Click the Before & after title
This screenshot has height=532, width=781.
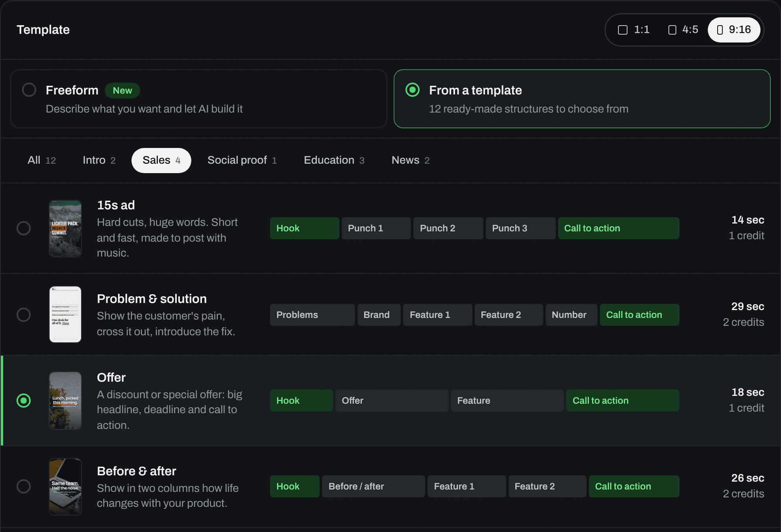[137, 471]
